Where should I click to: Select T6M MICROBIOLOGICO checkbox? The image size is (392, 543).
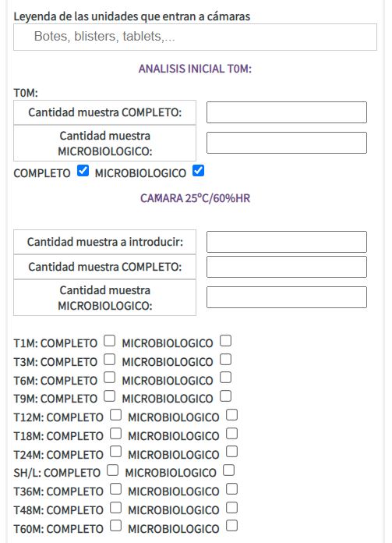225,378
